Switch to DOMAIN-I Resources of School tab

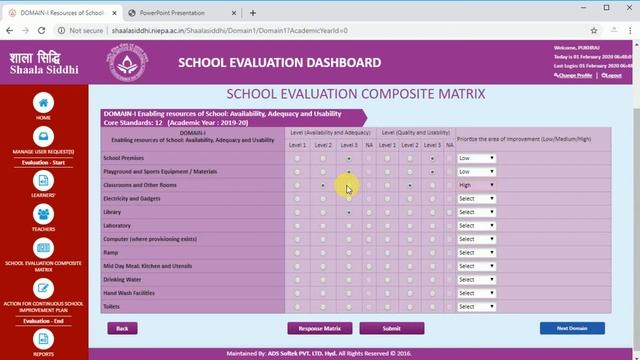[x=62, y=13]
